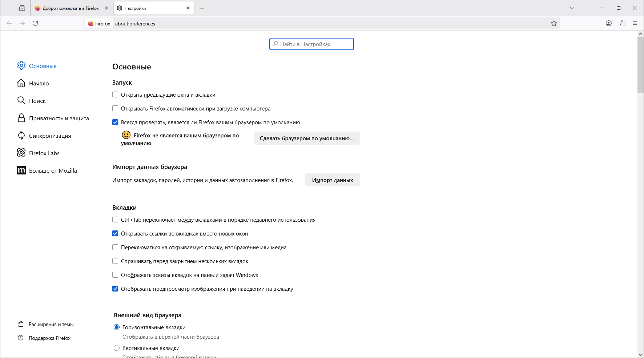Click the back navigation arrow
Screen dimensions: 644x358
9,23
